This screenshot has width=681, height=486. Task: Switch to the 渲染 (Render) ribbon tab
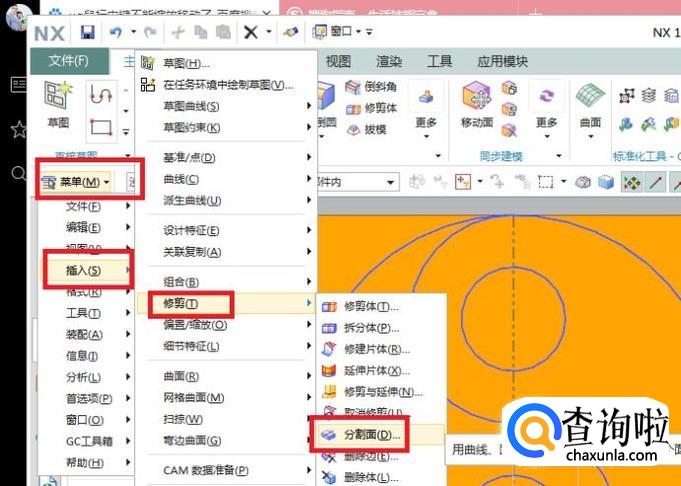389,61
